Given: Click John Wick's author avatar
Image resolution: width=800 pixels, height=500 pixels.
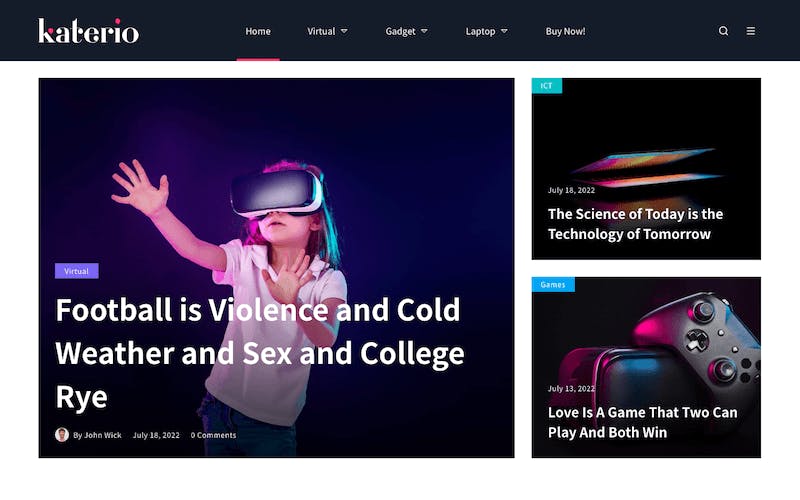Looking at the screenshot, I should pyautogui.click(x=62, y=435).
